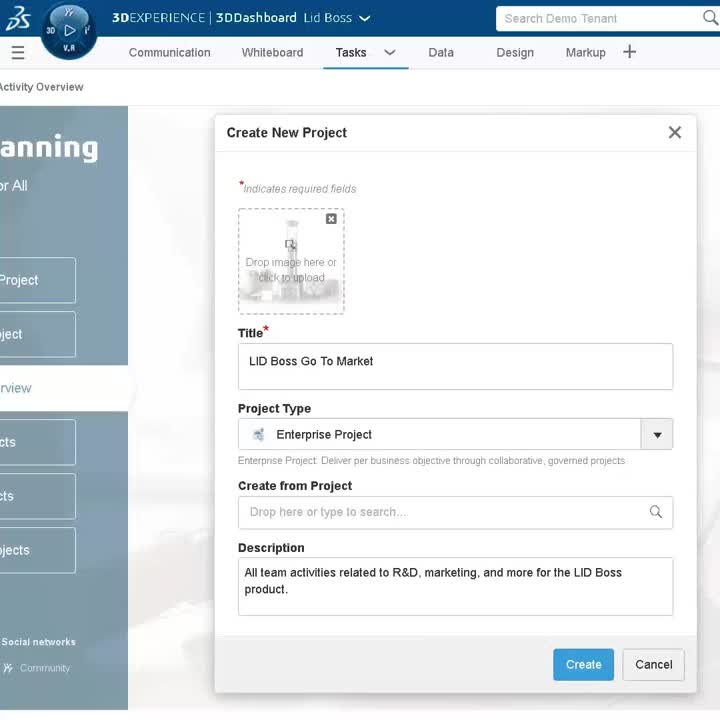720x720 pixels.
Task: Expand the Tasks tab chevron
Action: pyautogui.click(x=389, y=52)
